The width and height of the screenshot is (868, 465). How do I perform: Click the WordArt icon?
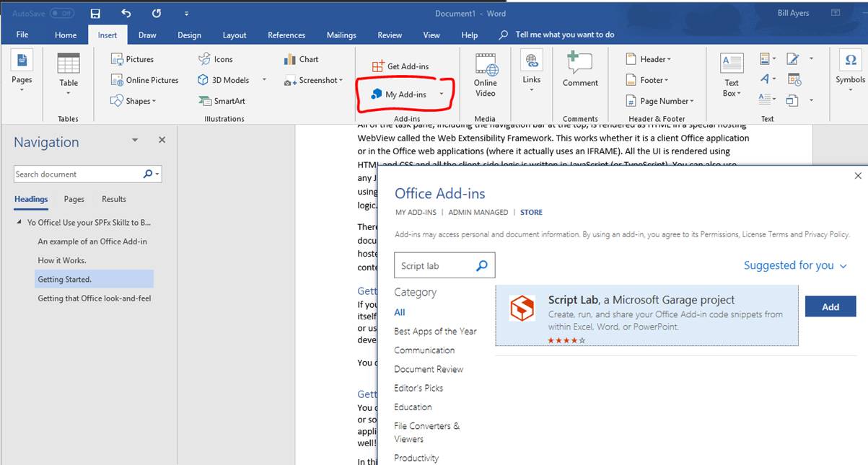768,79
